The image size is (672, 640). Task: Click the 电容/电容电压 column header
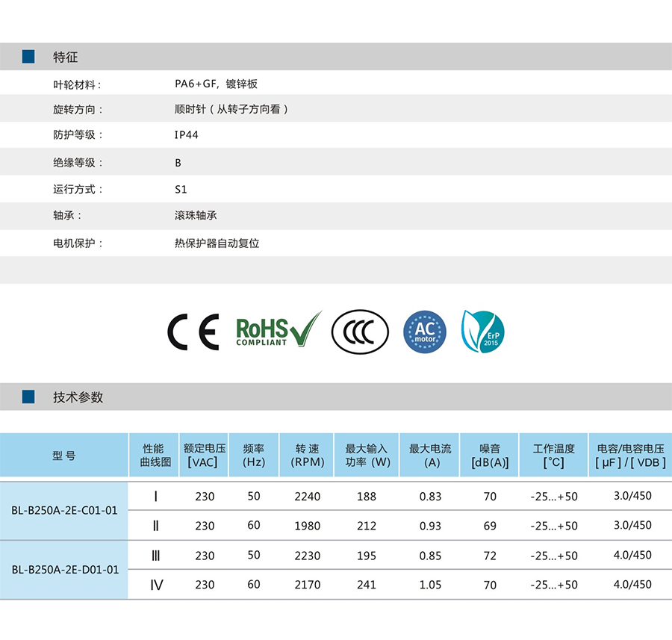pos(630,455)
